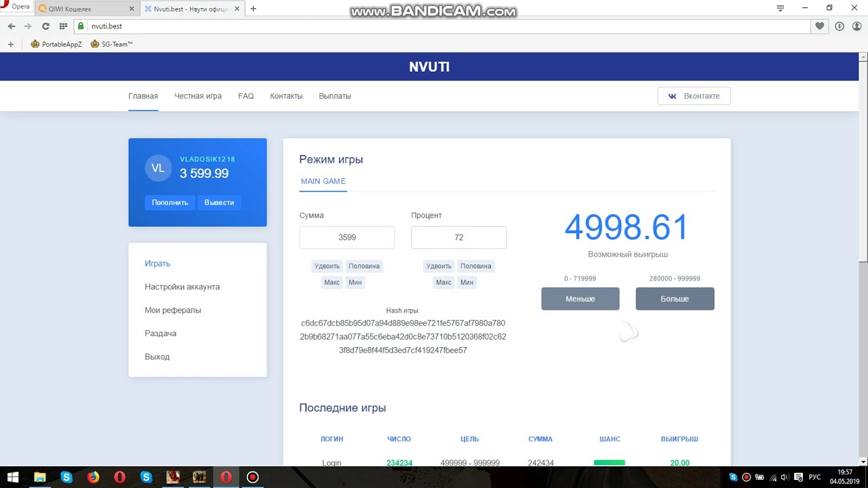Select Играть in the sidebar
Viewport: 868px width, 488px height.
[x=157, y=264]
